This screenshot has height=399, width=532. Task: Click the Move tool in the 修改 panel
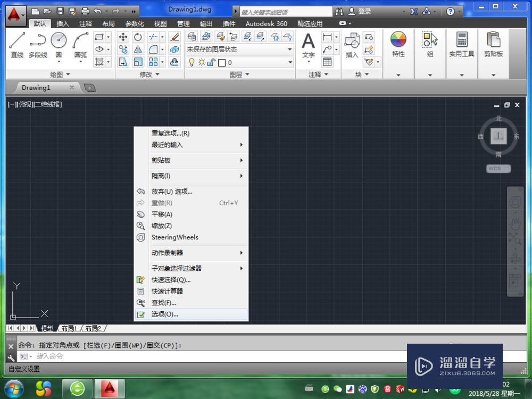click(123, 37)
